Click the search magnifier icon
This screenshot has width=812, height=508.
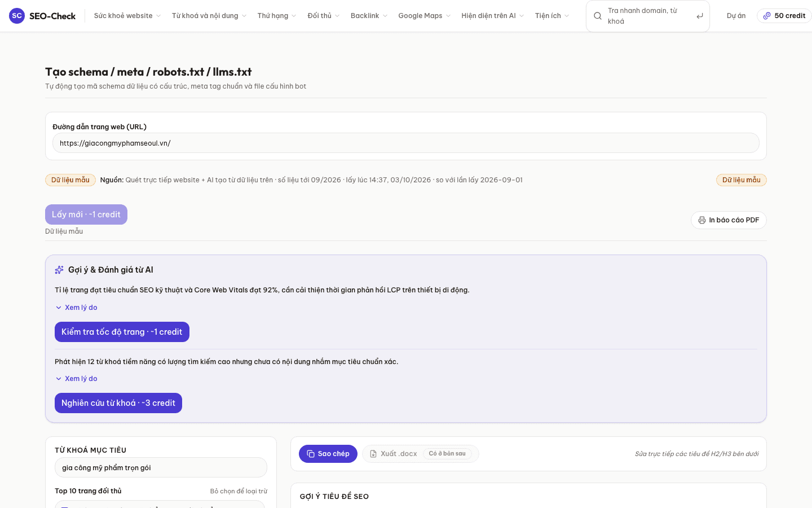pos(598,16)
